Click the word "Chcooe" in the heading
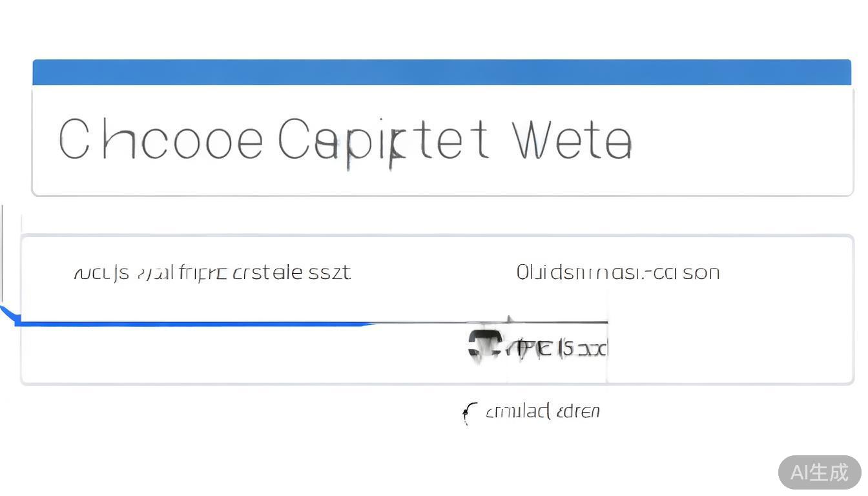Screen dimensions: 868x496 pyautogui.click(x=161, y=139)
